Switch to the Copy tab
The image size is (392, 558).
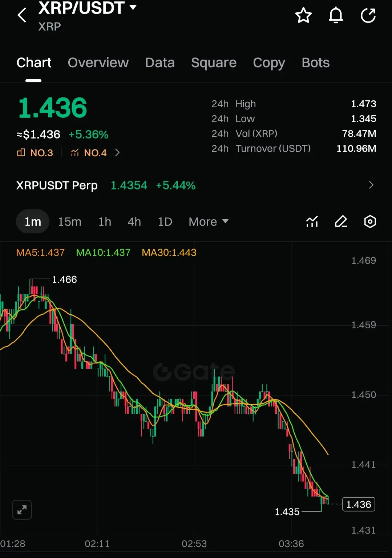pos(269,63)
